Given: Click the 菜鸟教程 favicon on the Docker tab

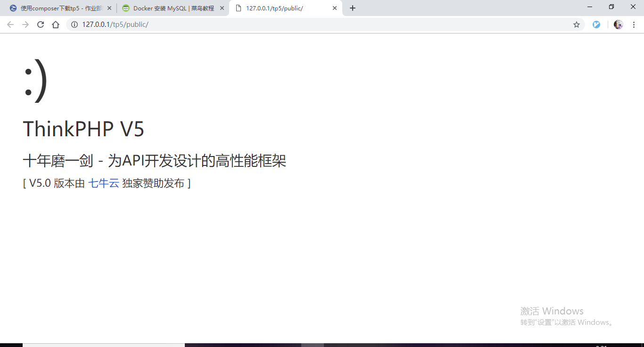Looking at the screenshot, I should [125, 8].
